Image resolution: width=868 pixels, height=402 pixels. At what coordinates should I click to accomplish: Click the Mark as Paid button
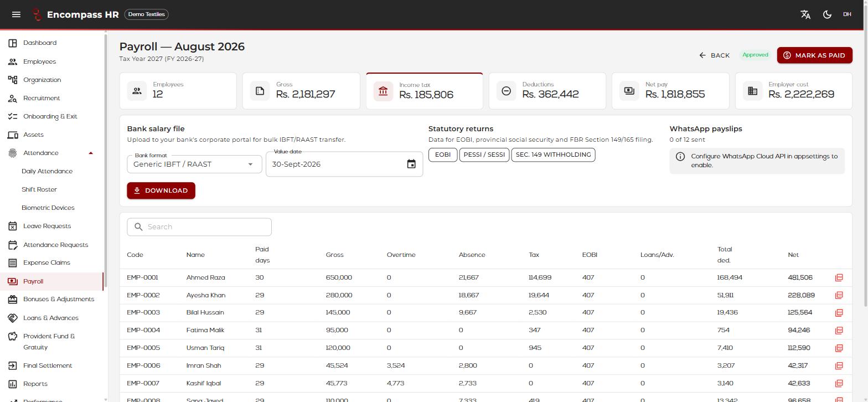coord(814,55)
